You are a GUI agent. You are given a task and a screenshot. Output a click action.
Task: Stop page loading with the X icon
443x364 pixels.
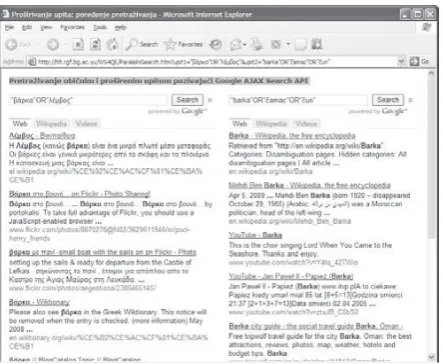click(78, 44)
